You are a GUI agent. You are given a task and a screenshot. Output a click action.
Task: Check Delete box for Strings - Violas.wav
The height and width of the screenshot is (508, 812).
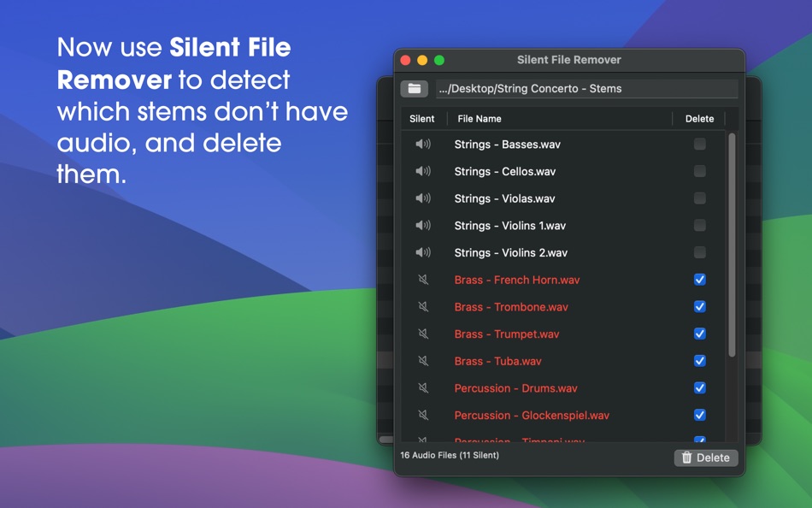click(700, 198)
